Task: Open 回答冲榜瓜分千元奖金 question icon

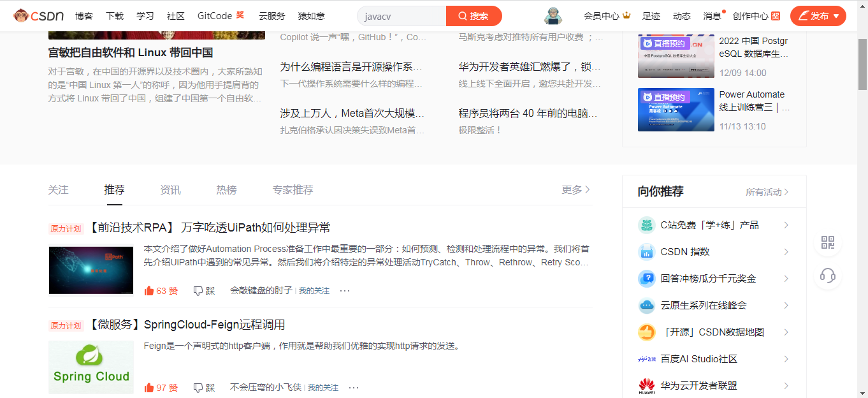Action: tap(646, 279)
